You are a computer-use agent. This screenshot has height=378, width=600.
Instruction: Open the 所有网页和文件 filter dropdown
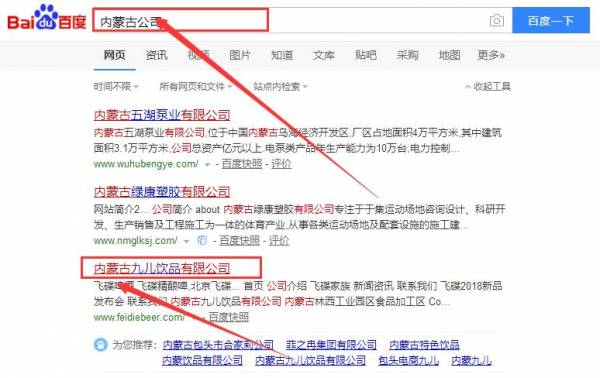pyautogui.click(x=196, y=86)
